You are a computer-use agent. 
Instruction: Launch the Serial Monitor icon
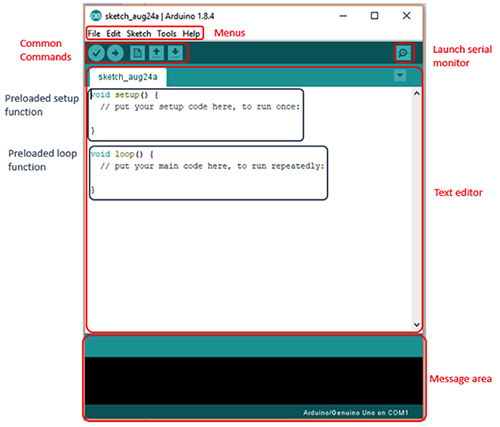403,53
